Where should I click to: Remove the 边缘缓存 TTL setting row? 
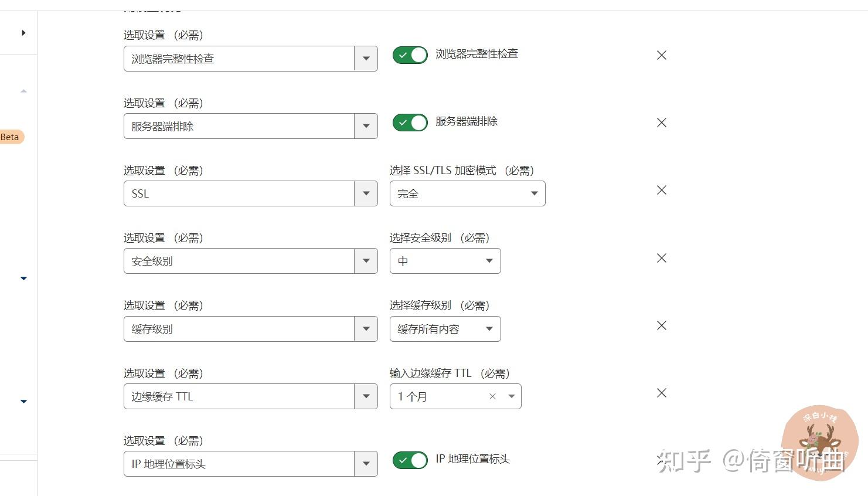point(662,393)
